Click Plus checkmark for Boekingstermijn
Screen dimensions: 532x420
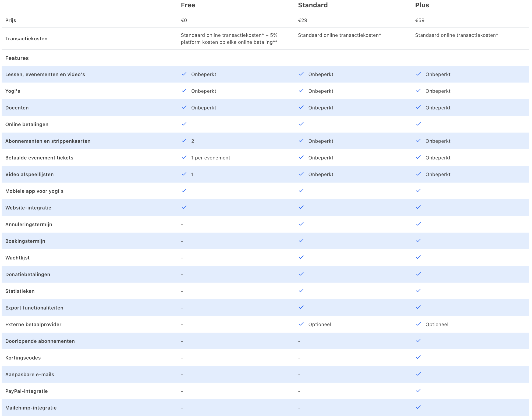pyautogui.click(x=418, y=241)
